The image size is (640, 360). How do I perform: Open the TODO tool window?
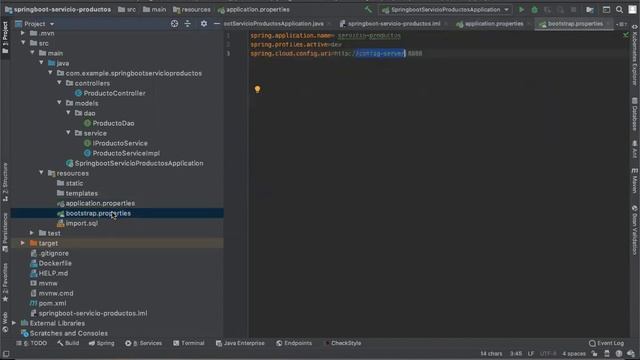31,343
